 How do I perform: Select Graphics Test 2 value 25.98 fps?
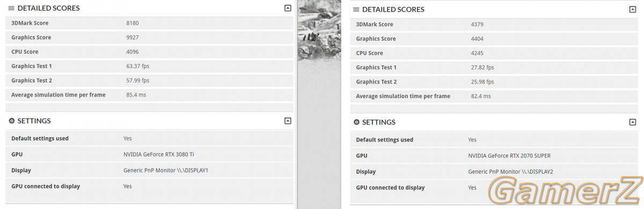pos(482,82)
